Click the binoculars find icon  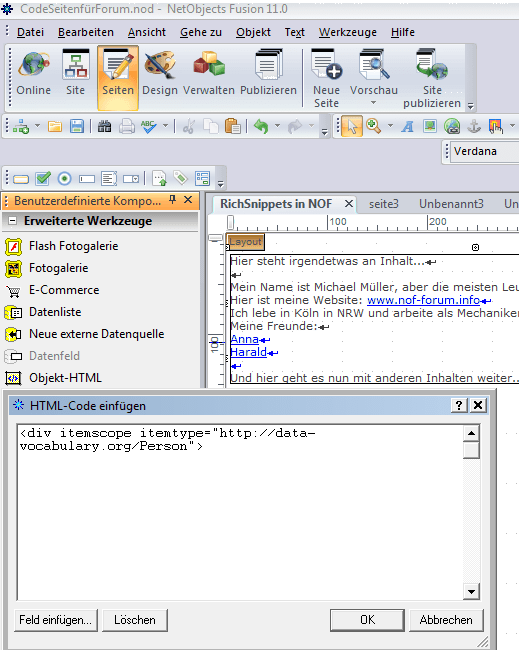(104, 126)
